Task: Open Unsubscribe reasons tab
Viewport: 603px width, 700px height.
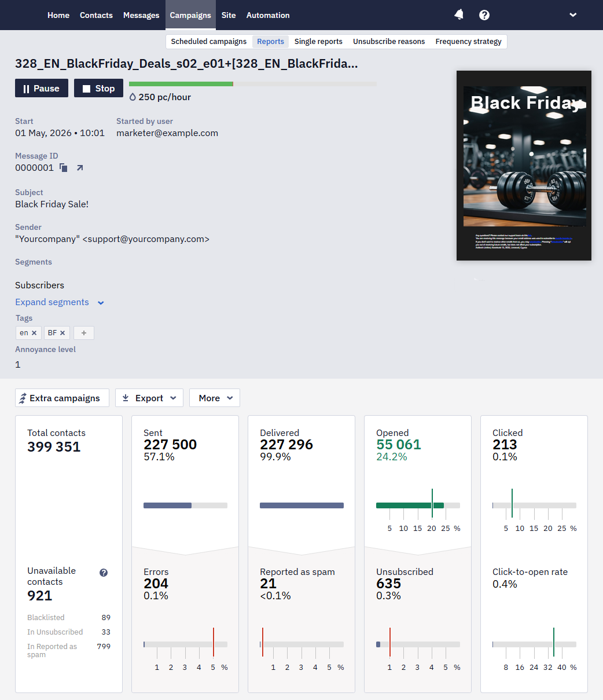Action: click(389, 42)
